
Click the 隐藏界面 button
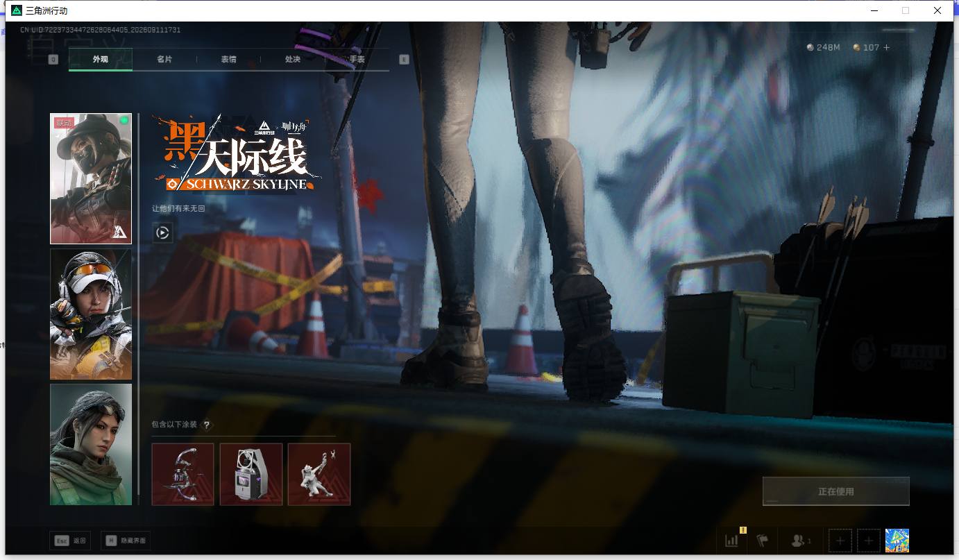pyautogui.click(x=125, y=541)
